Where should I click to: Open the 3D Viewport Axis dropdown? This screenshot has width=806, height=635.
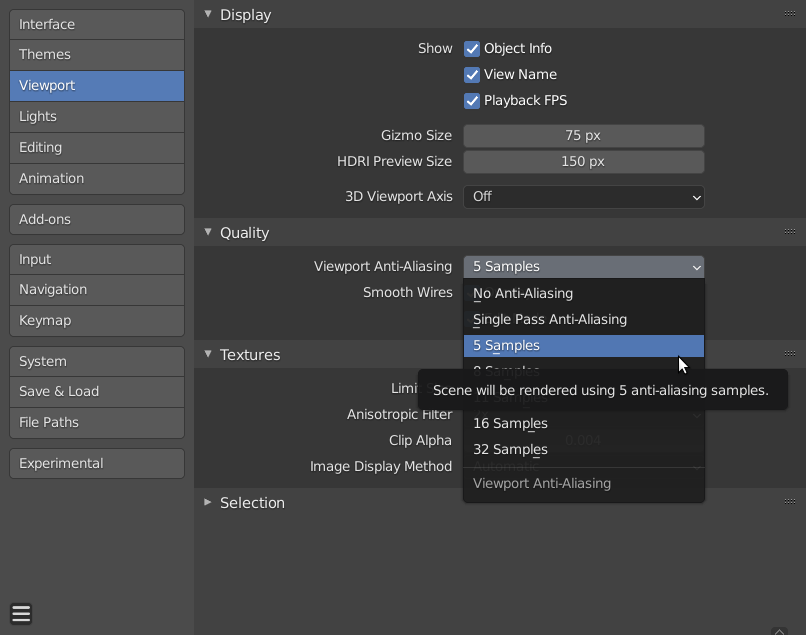(583, 197)
